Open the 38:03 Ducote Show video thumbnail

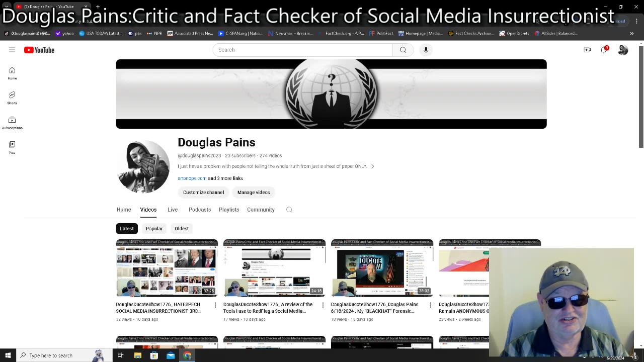382,268
